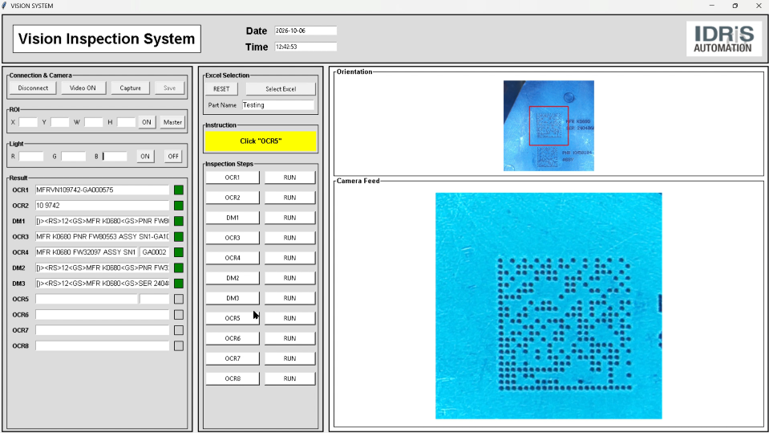The height and width of the screenshot is (433, 769).
Task: Click the Time field showing 12:42:53
Action: pos(306,47)
